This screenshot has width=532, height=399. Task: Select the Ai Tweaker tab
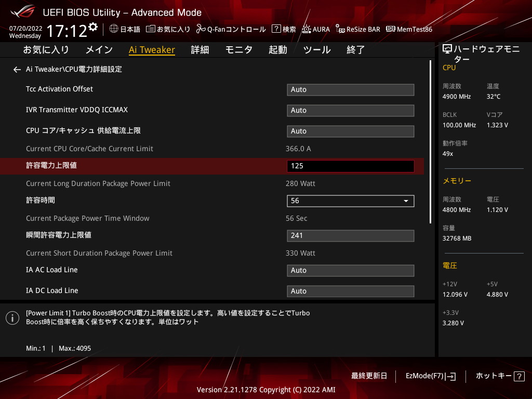152,50
